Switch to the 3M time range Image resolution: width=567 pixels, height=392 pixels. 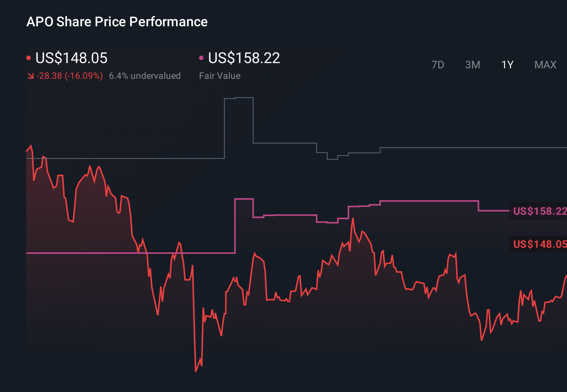tap(472, 65)
